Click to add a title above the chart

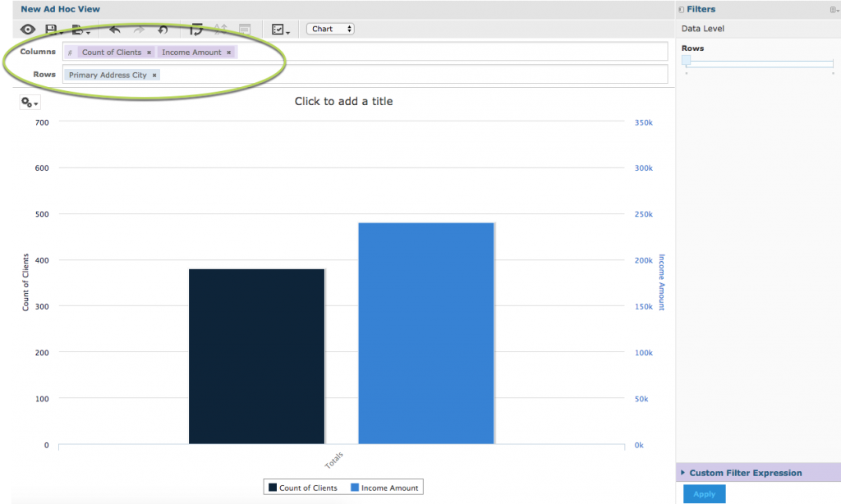(x=343, y=101)
